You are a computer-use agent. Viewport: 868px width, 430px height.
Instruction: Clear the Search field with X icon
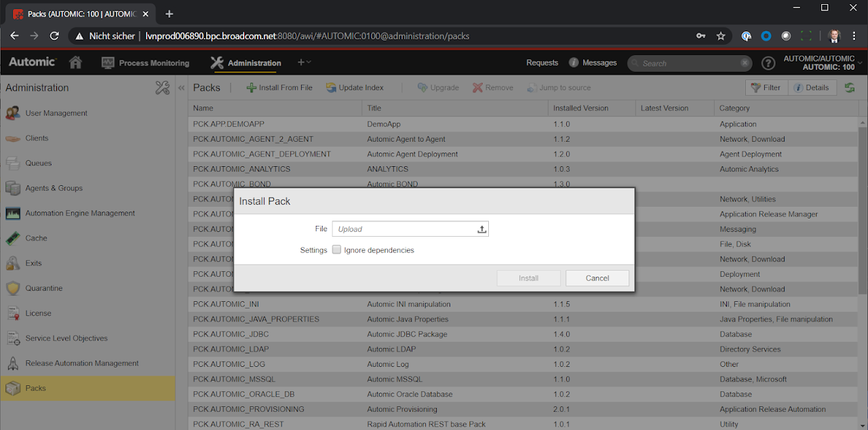coord(745,63)
